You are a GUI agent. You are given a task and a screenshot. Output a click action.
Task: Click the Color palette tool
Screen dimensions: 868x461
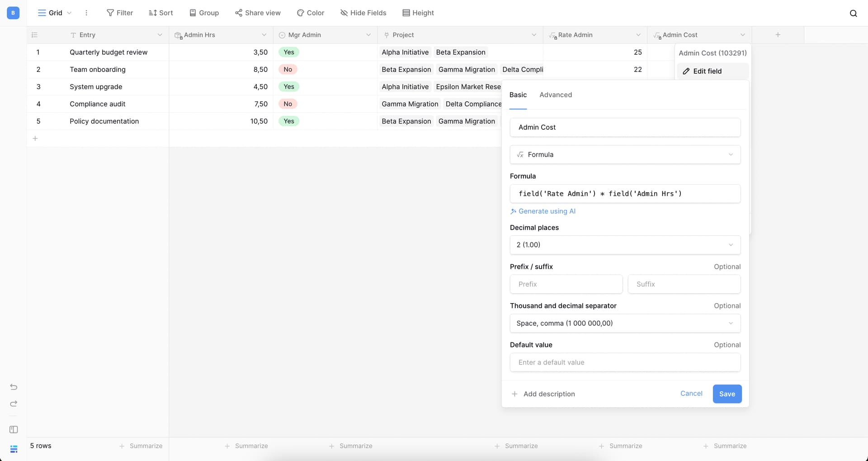(310, 13)
